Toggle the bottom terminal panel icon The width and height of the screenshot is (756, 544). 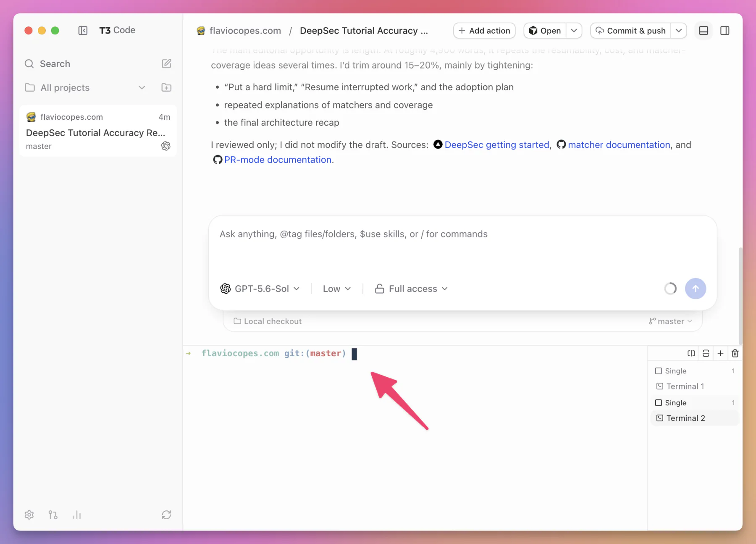[703, 31]
